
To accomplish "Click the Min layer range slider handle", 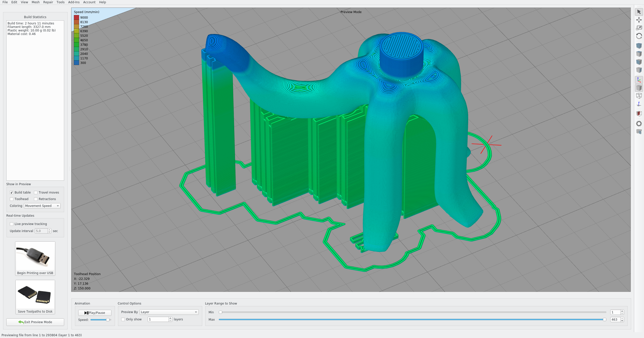I will [220, 312].
